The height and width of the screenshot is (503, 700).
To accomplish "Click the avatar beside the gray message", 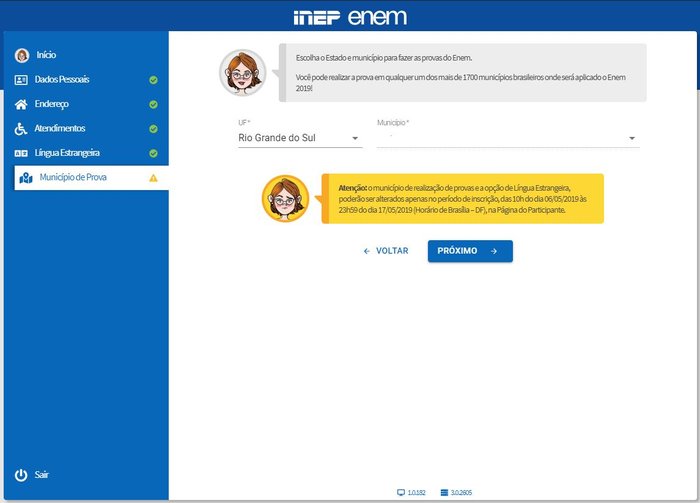I will (242, 73).
